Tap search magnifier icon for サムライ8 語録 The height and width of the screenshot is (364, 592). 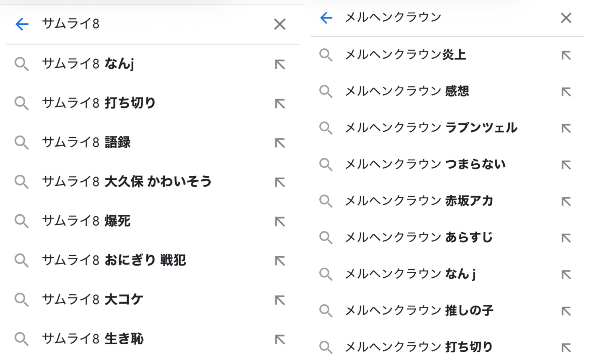[21, 142]
